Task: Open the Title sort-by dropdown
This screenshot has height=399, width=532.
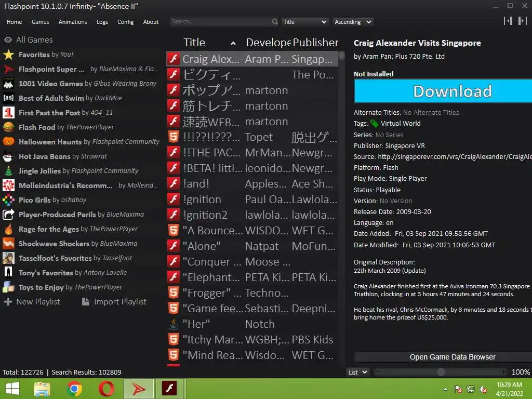Action: [304, 22]
